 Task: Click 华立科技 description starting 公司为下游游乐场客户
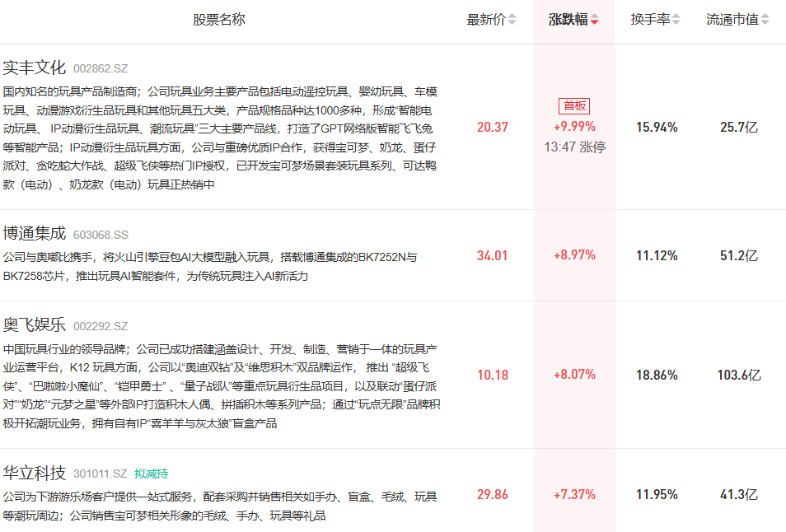pos(220,506)
